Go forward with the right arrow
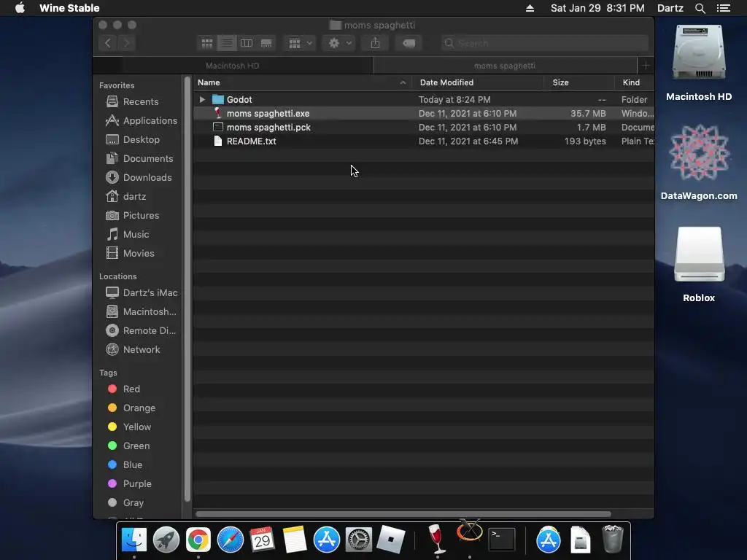This screenshot has width=747, height=560. [127, 43]
